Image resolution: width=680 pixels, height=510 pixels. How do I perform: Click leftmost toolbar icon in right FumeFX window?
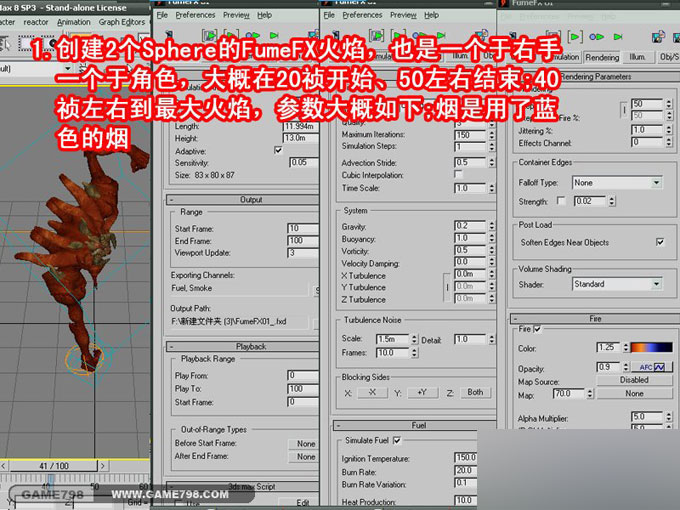pyautogui.click(x=512, y=36)
